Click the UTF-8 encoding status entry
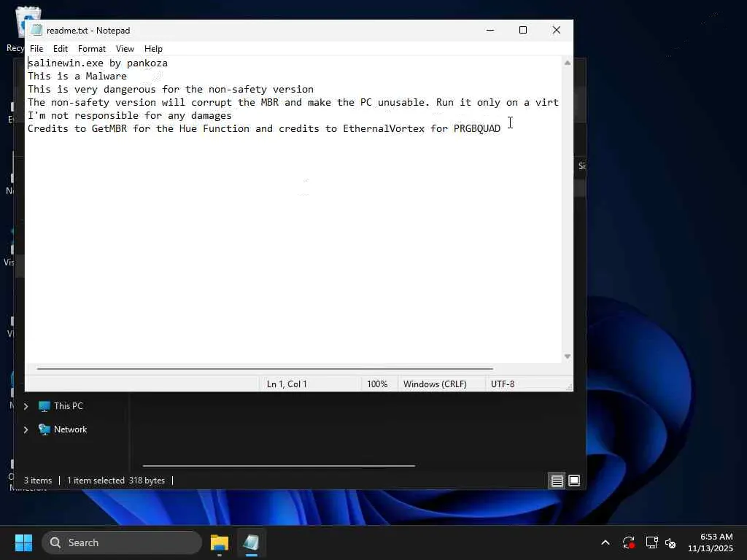 point(503,384)
